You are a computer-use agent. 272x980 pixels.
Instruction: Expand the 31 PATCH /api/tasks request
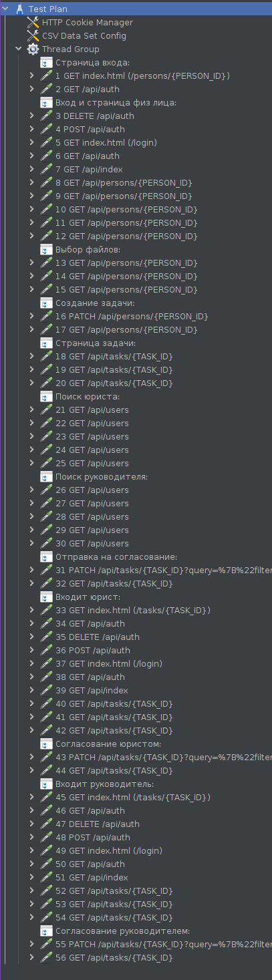click(x=32, y=570)
